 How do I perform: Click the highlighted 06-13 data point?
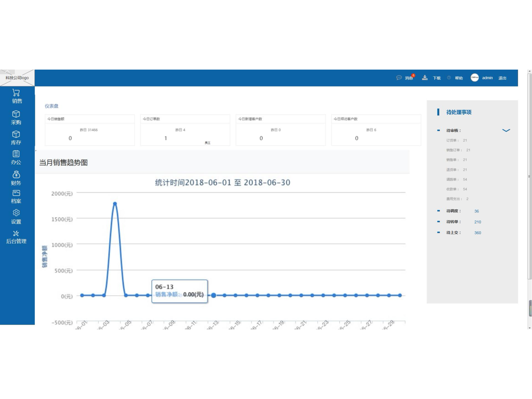point(213,295)
